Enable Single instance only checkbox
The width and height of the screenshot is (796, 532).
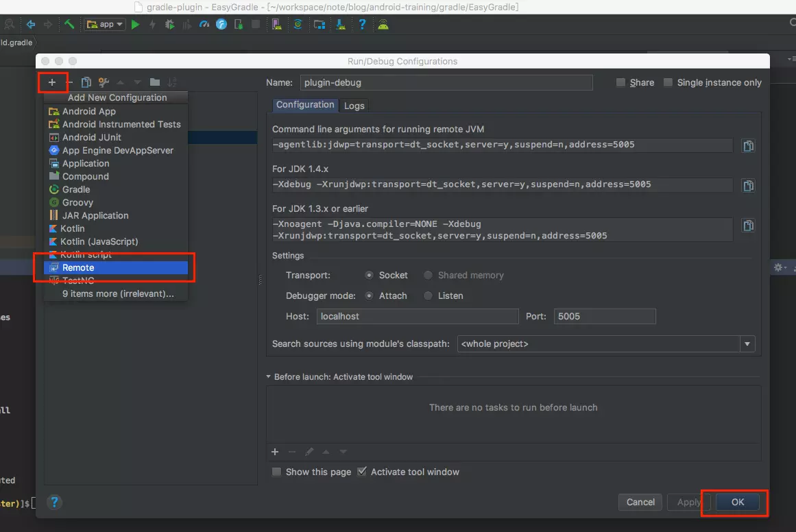[x=668, y=82]
